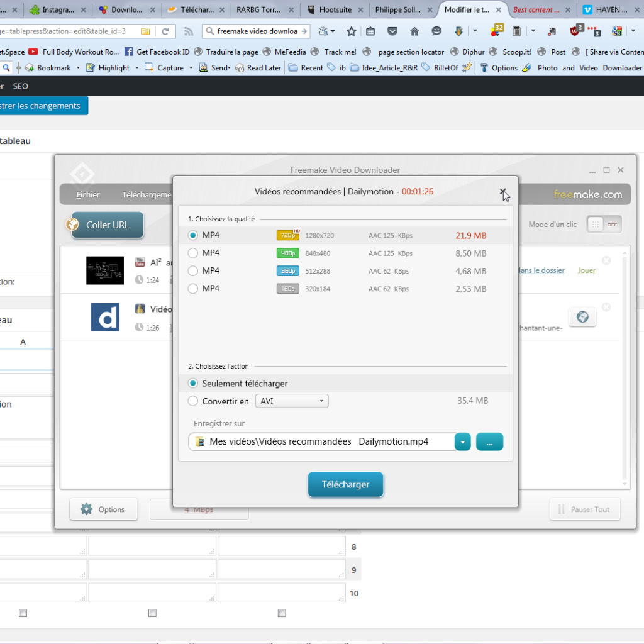The image size is (644, 644).
Task: Switch to the Hootsuite browser tab
Action: tap(335, 10)
